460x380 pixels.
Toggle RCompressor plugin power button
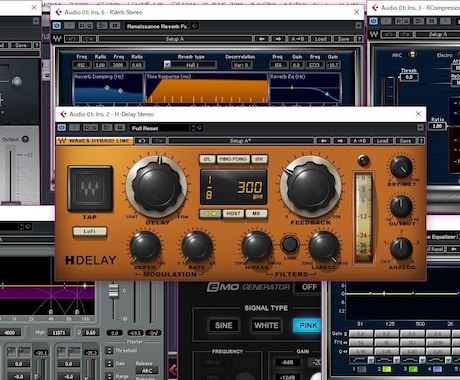pos(374,21)
